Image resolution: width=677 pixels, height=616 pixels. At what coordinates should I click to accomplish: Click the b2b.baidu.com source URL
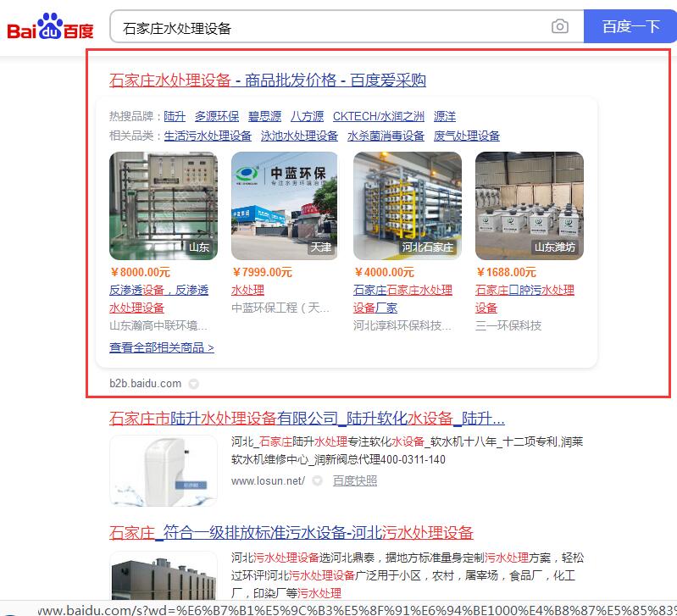(146, 383)
